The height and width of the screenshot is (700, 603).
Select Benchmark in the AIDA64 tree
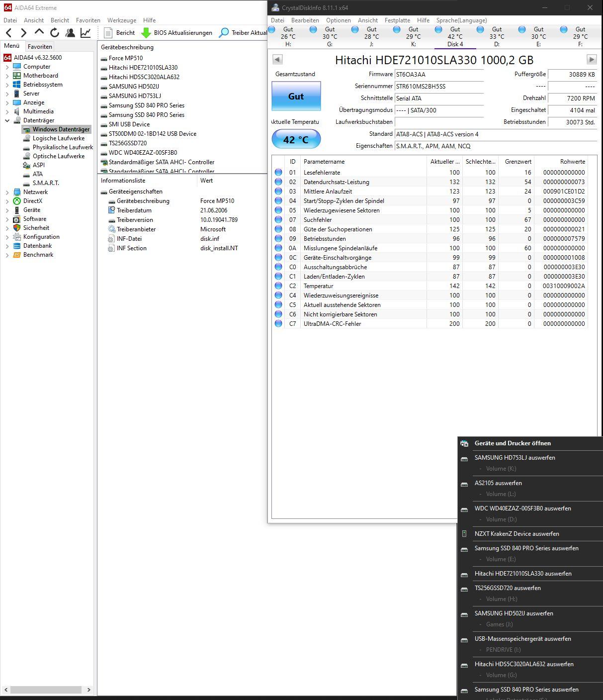click(38, 255)
